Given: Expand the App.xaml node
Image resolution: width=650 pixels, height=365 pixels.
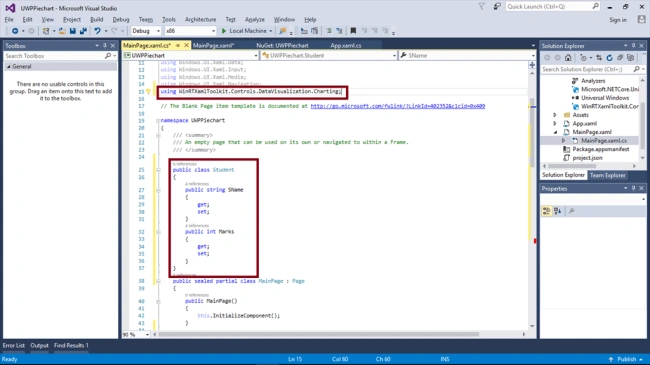Looking at the screenshot, I should (x=555, y=124).
